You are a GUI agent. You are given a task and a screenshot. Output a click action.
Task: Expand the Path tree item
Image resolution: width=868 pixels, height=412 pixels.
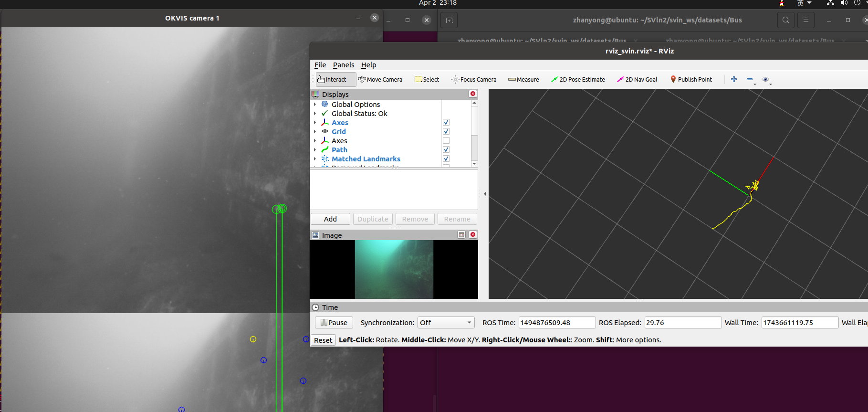coord(315,150)
